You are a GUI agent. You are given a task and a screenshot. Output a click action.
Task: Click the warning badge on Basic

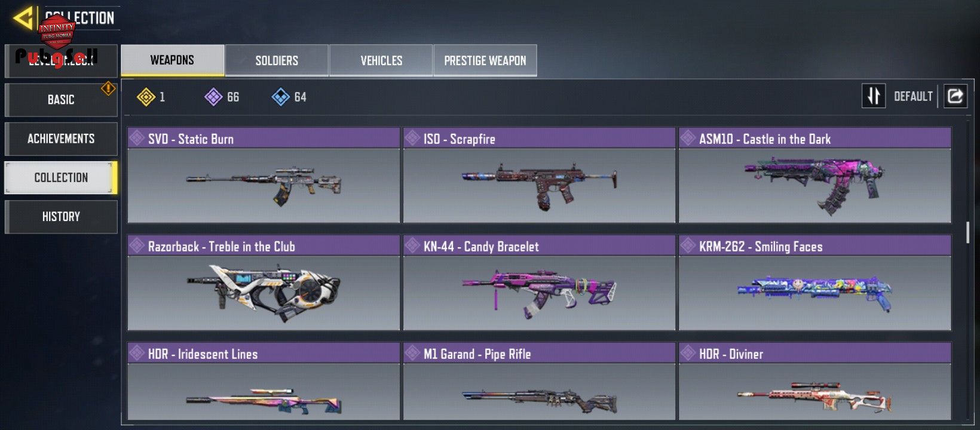point(108,88)
